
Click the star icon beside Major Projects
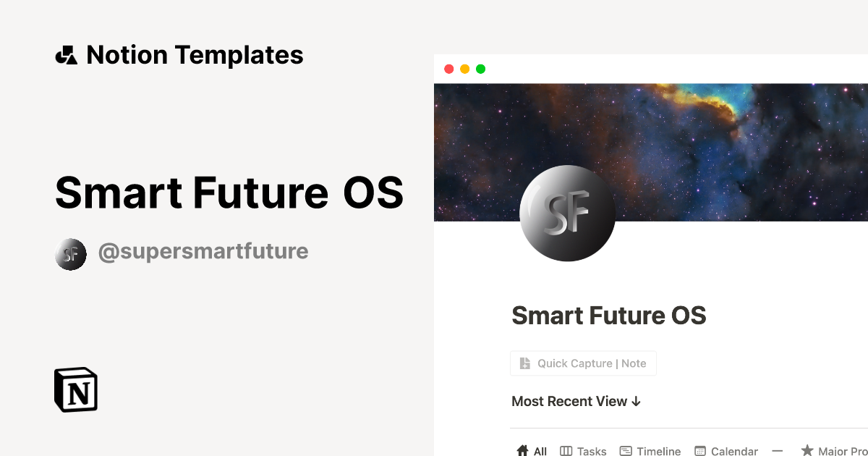808,450
